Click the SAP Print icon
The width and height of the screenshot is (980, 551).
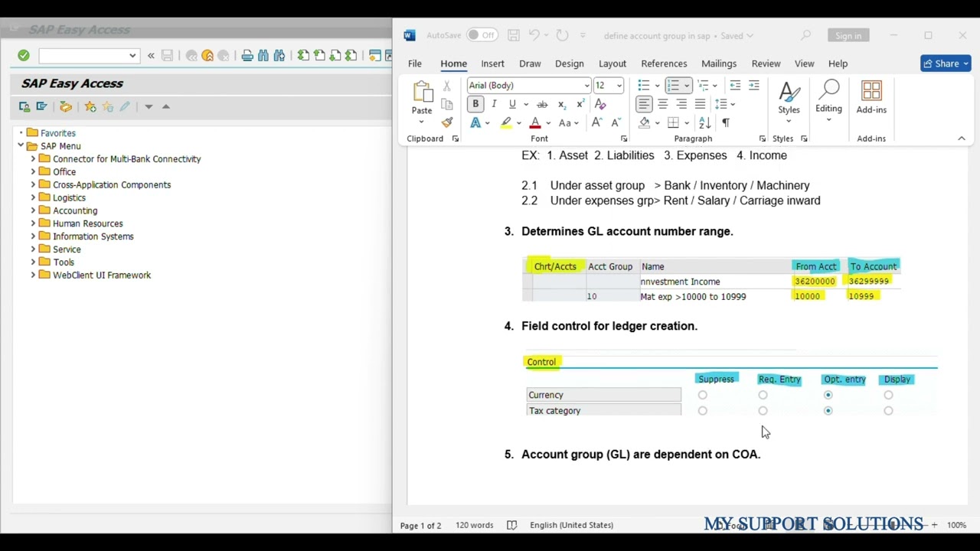247,56
